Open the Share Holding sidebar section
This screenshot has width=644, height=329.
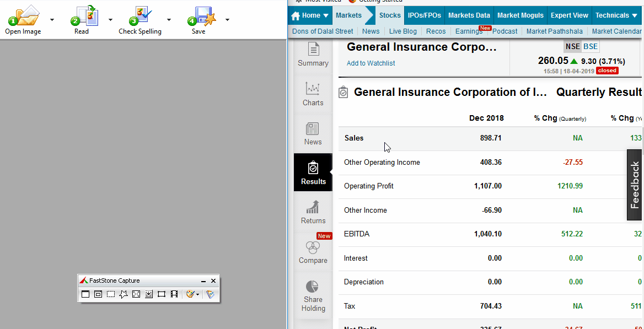[x=313, y=296]
